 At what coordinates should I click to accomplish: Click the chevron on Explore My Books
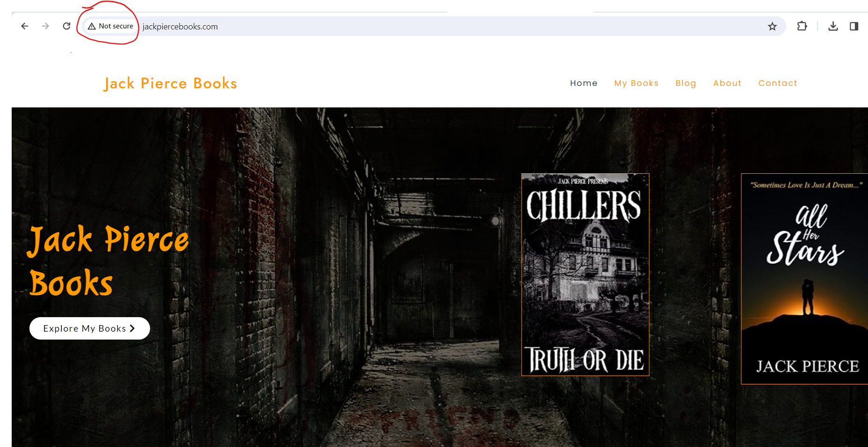point(132,328)
